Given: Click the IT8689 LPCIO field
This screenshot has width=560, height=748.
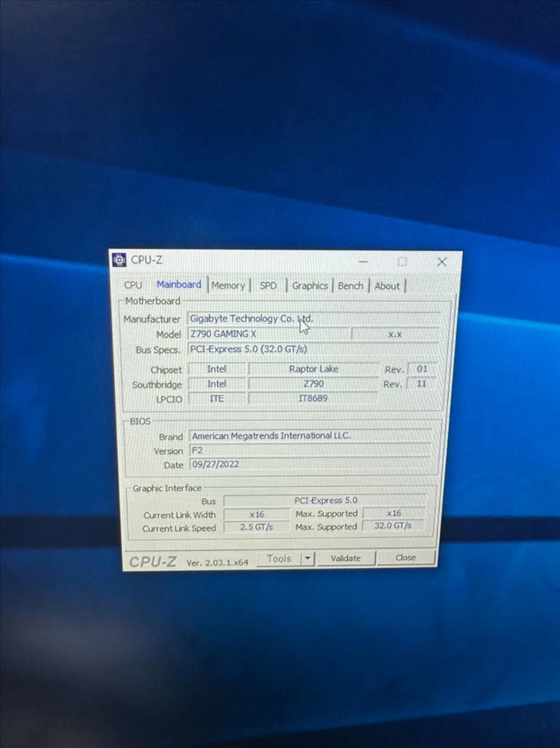Looking at the screenshot, I should click(313, 398).
